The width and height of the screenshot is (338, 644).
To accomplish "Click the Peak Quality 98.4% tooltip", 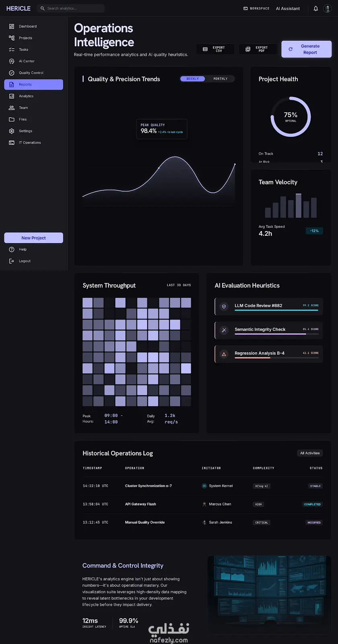I will point(162,129).
